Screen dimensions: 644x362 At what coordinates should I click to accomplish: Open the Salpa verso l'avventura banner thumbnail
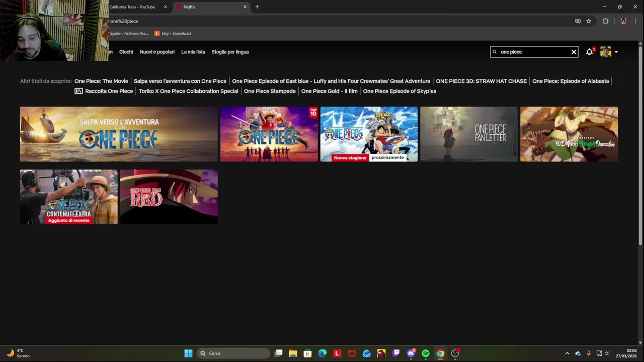[119, 134]
